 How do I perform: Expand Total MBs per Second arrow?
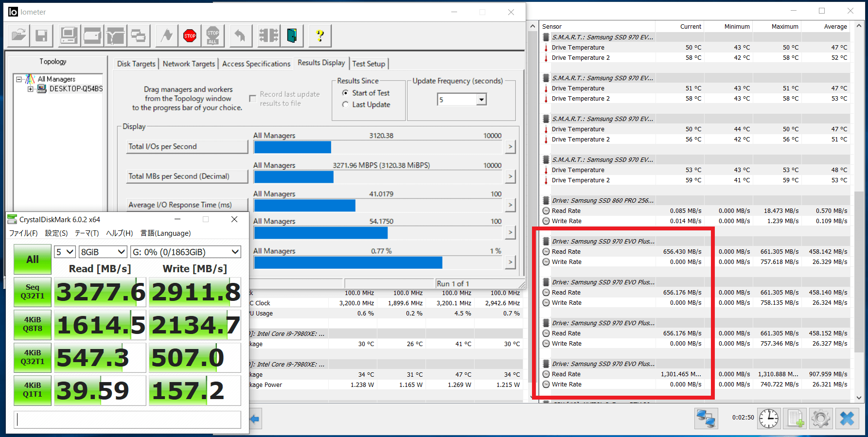(510, 176)
